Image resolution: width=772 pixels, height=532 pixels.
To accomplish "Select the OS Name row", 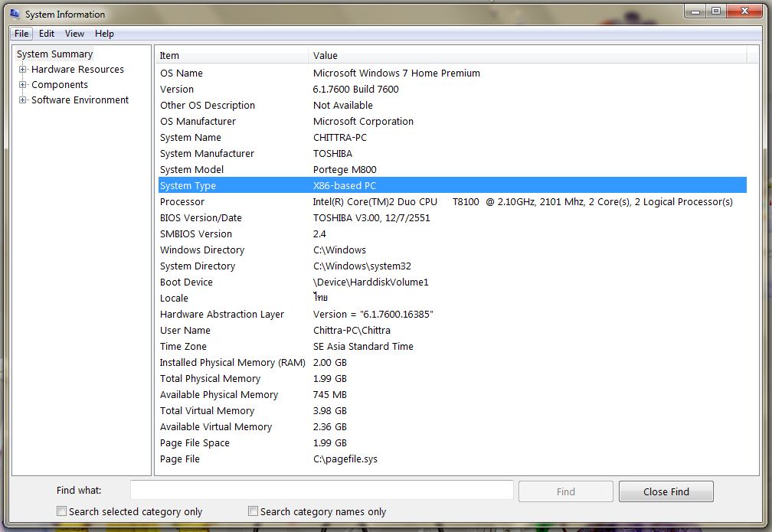I will click(453, 73).
